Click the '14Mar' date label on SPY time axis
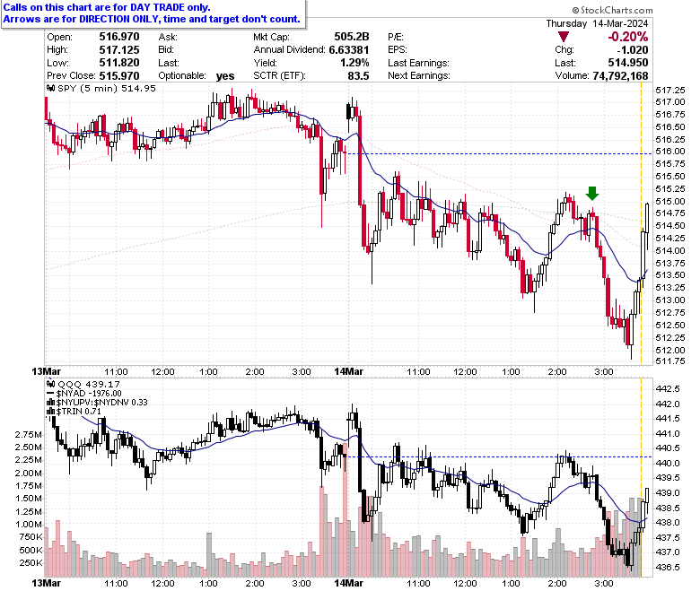 click(x=349, y=371)
